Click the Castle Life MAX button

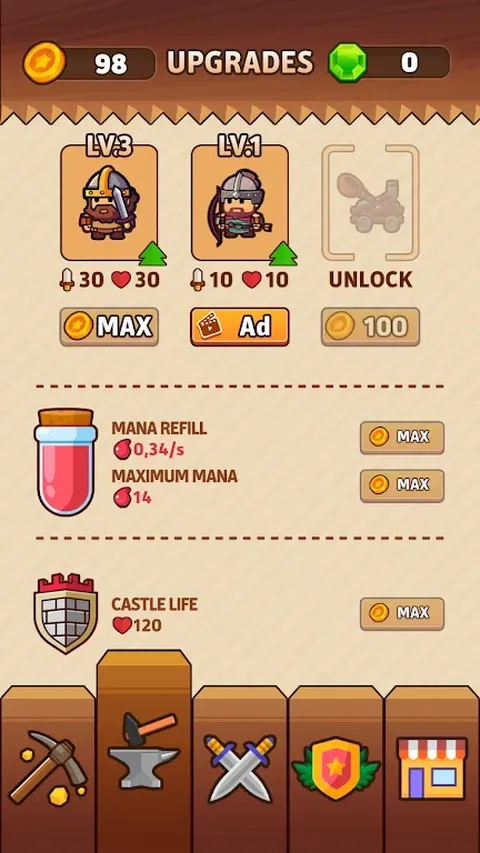click(x=402, y=614)
